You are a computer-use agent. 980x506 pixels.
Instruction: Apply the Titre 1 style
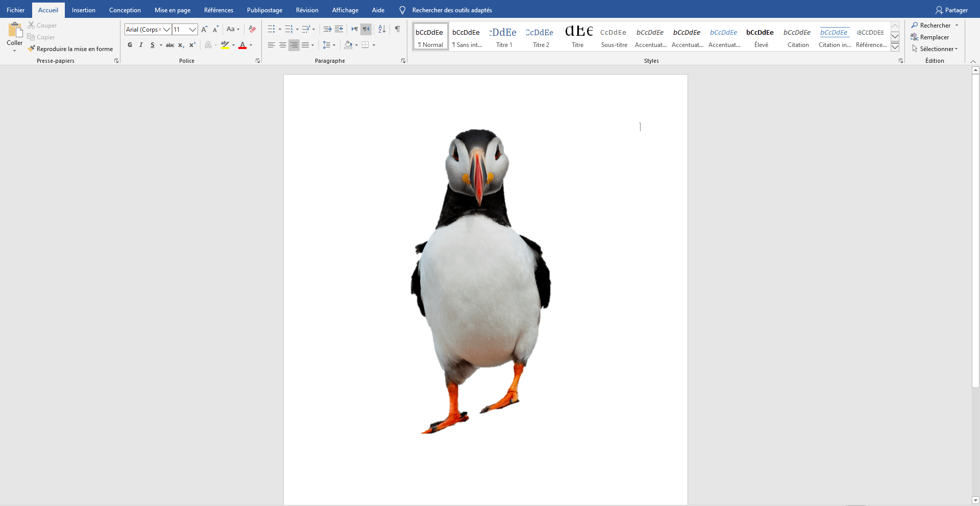click(504, 36)
